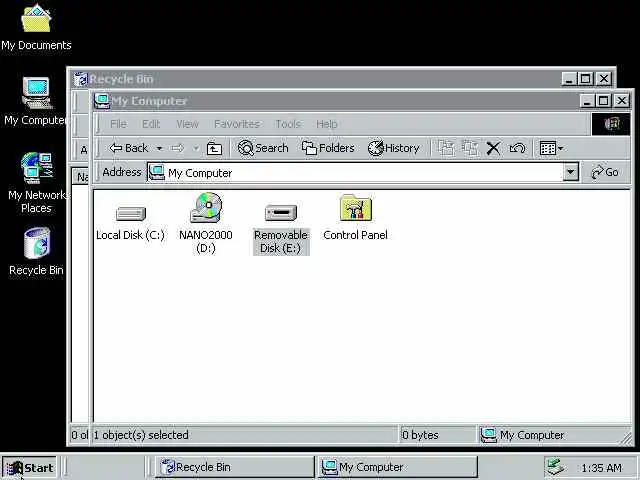
Task: Open the Tools menu
Action: pos(288,124)
